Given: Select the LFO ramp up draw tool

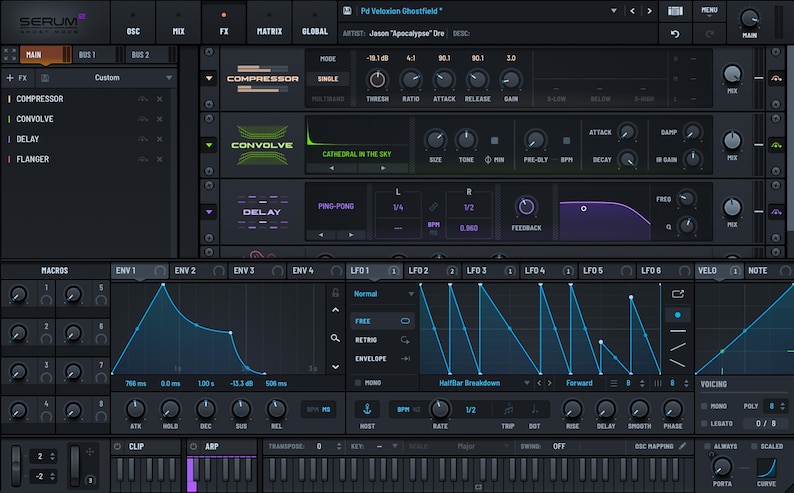Looking at the screenshot, I should (678, 347).
